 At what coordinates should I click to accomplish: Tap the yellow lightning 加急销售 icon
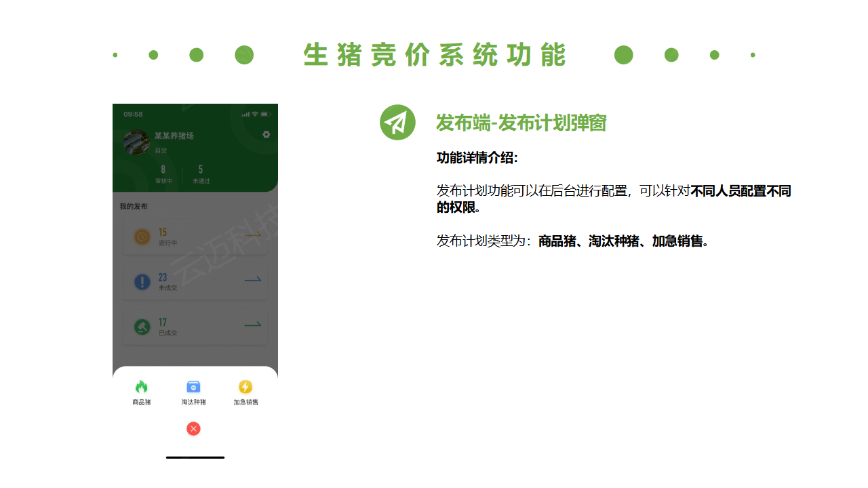[245, 386]
